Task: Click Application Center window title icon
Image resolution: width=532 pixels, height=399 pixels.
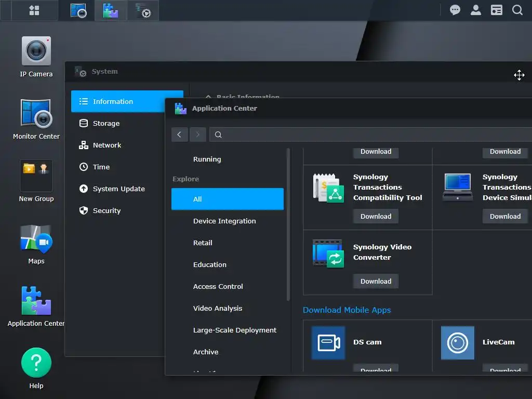Action: 180,109
